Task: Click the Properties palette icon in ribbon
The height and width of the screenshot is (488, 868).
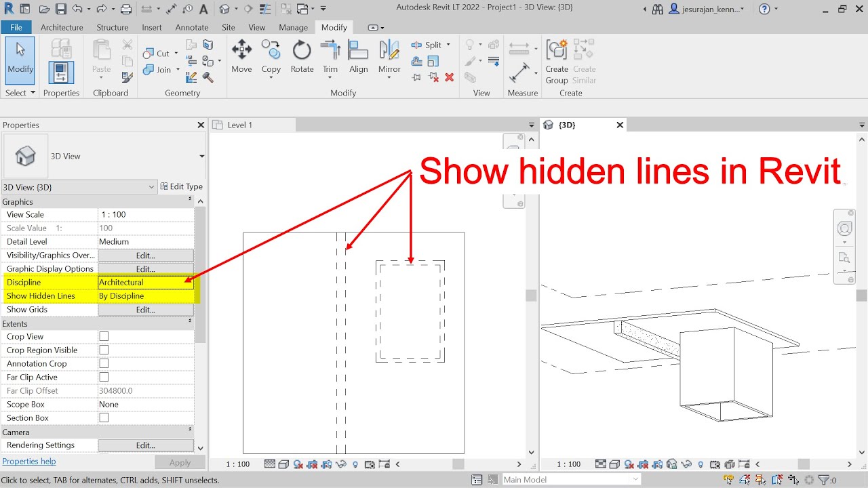Action: [61, 73]
